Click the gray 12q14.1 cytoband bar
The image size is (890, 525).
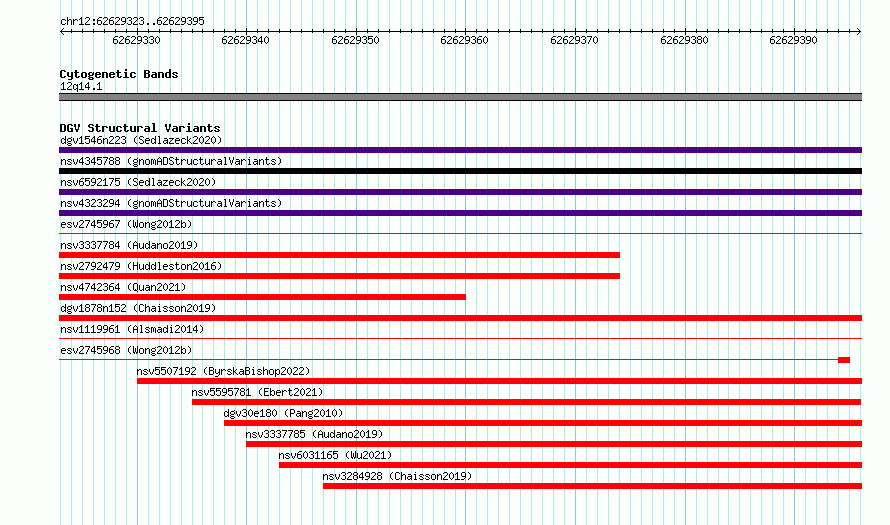click(460, 97)
